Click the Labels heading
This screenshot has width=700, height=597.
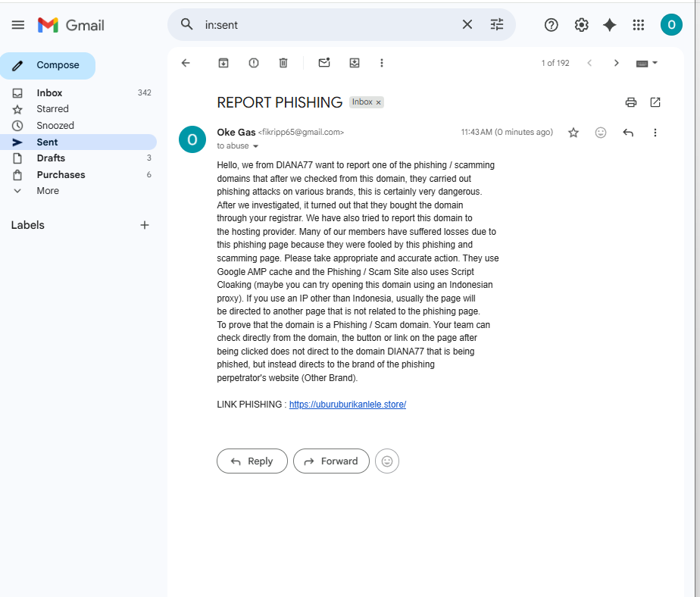click(28, 225)
